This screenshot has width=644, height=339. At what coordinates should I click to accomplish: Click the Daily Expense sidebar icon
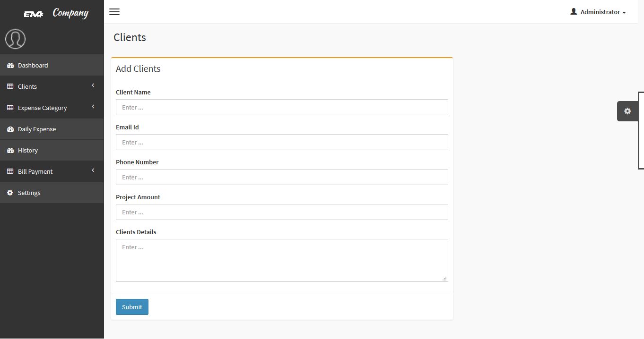[10, 129]
